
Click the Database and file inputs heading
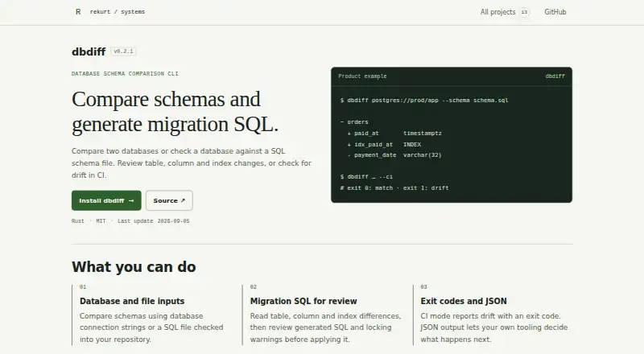coord(132,301)
